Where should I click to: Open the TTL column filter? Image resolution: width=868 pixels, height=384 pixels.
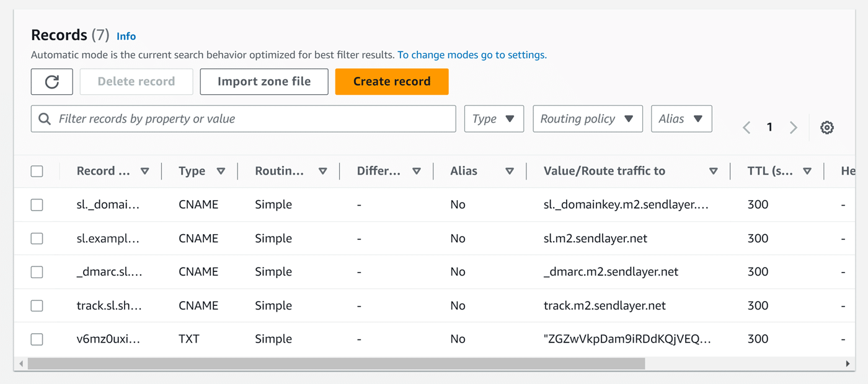808,170
